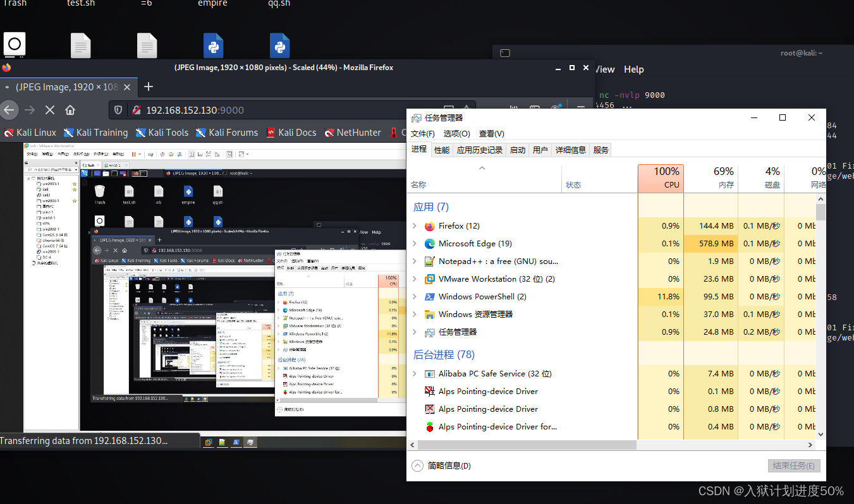Open a new Firefox tab
Image resolution: width=854 pixels, height=504 pixels.
149,87
